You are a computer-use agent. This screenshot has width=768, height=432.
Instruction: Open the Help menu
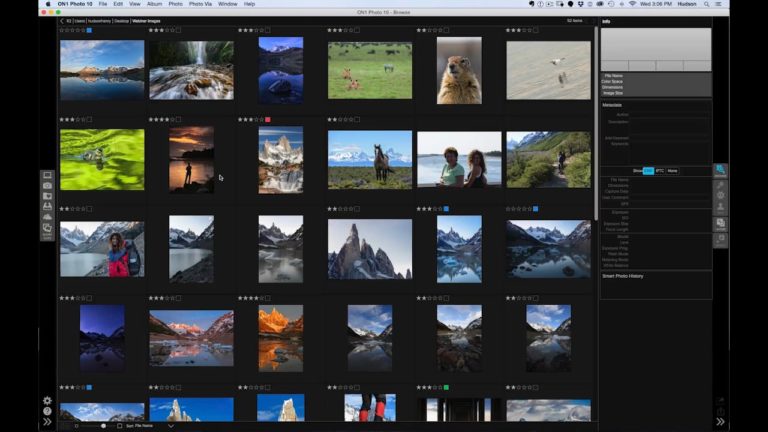(249, 4)
